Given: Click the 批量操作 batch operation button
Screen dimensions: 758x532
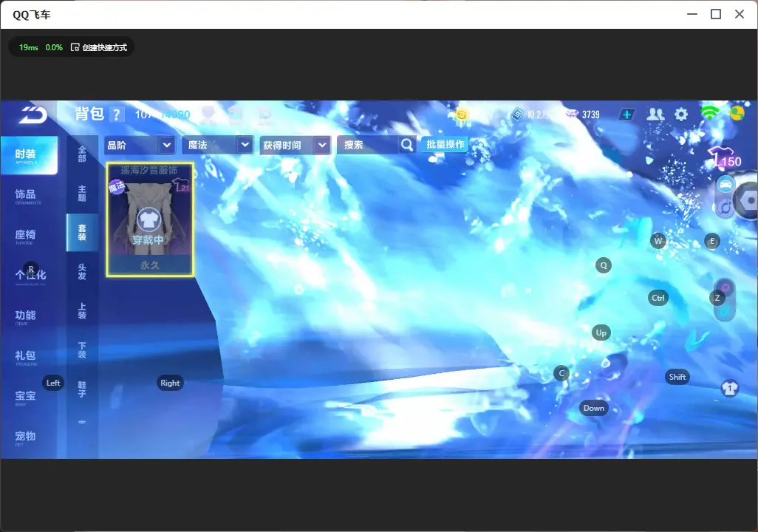Looking at the screenshot, I should click(x=445, y=145).
